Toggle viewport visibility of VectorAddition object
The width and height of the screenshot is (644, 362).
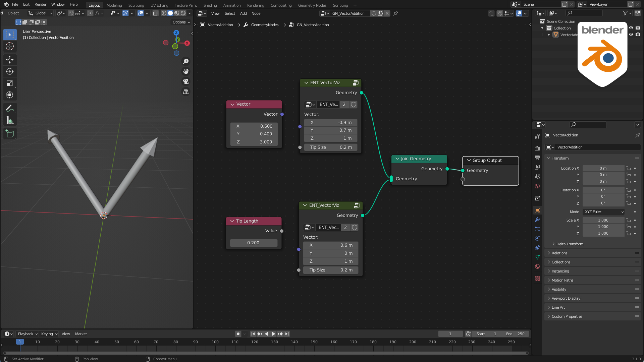click(631, 35)
